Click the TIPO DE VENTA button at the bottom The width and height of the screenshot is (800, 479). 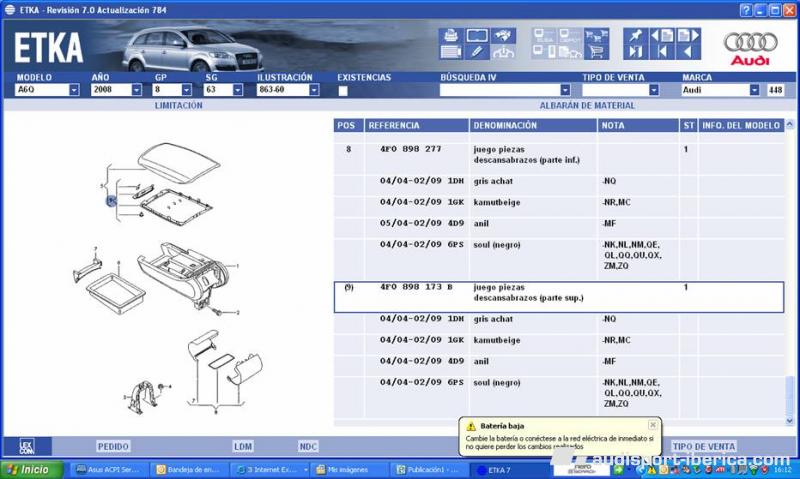tap(704, 446)
